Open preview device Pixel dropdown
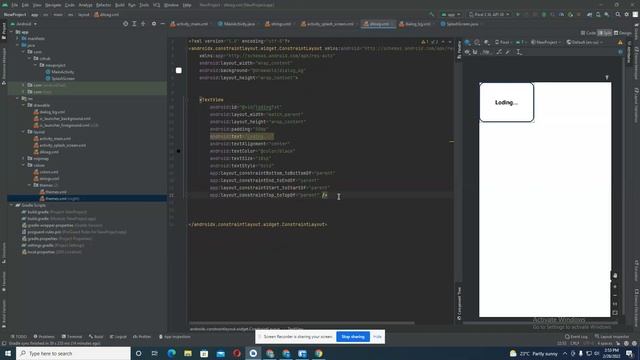This screenshot has height=360, width=640. point(503,42)
